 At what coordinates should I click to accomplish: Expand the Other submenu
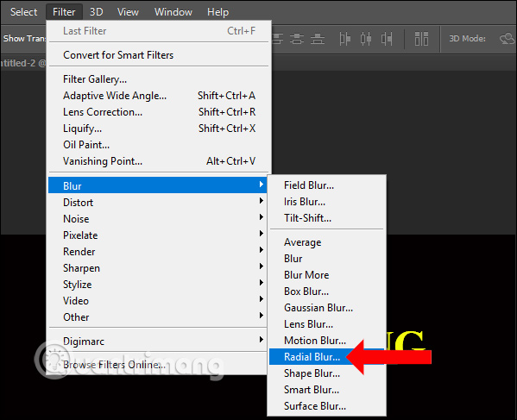[157, 317]
